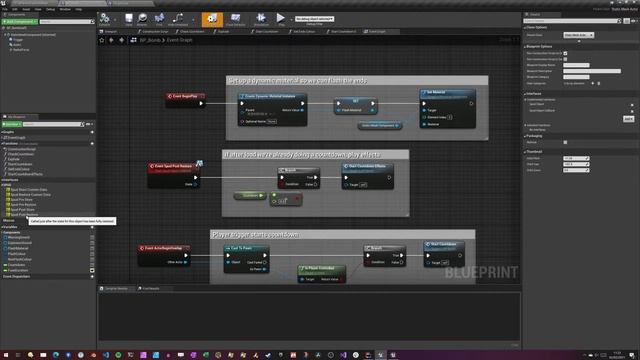Click the Orbit Pitch value field
Image resolution: width=640 pixels, height=360 pixels.
[576, 158]
